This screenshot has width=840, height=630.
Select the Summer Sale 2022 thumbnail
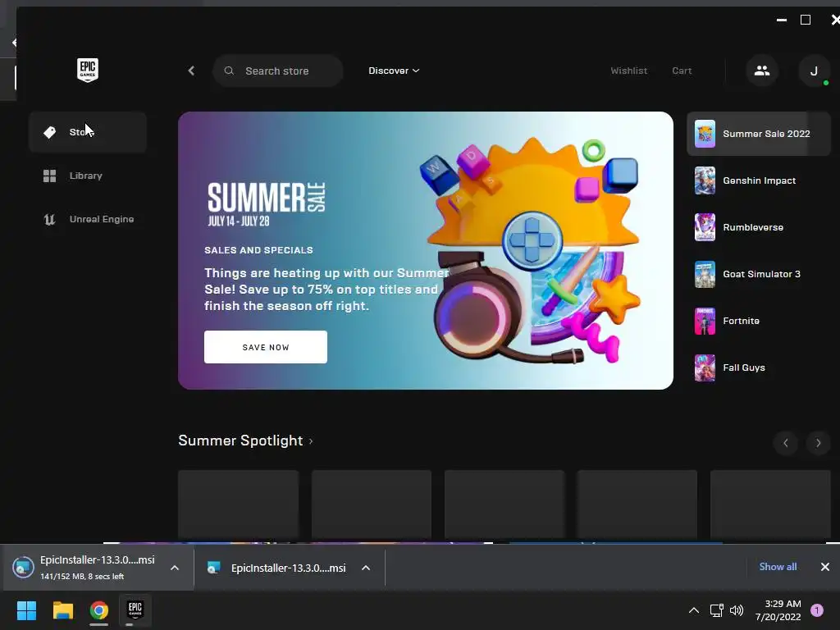(x=705, y=134)
